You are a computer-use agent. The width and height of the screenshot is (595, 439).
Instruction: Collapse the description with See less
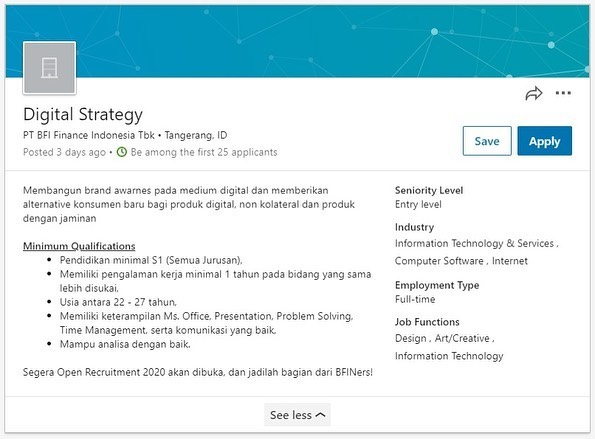tap(297, 415)
